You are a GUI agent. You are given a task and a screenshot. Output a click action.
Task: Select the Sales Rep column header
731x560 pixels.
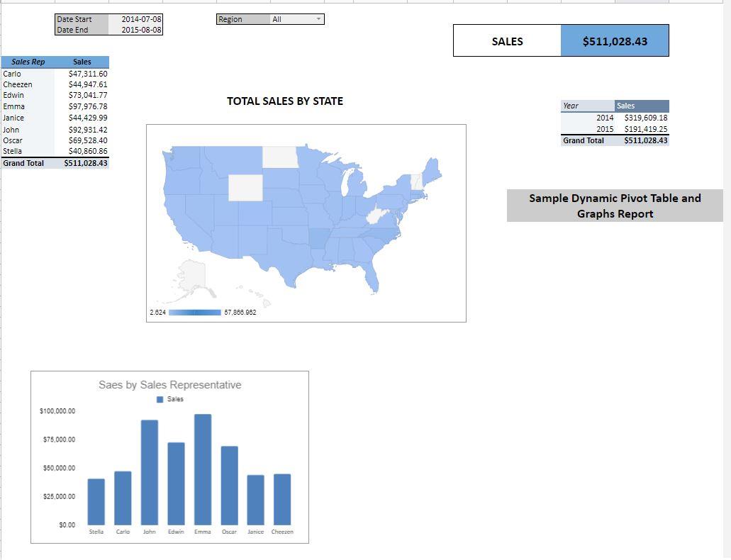(x=28, y=62)
